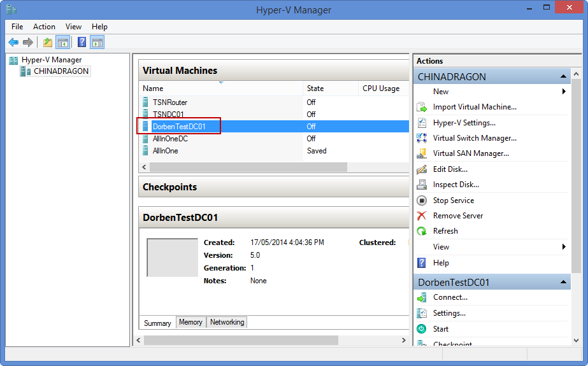Toggle the Show/Hide Console Tree toolbar icon
This screenshot has height=366, width=588.
tap(63, 43)
